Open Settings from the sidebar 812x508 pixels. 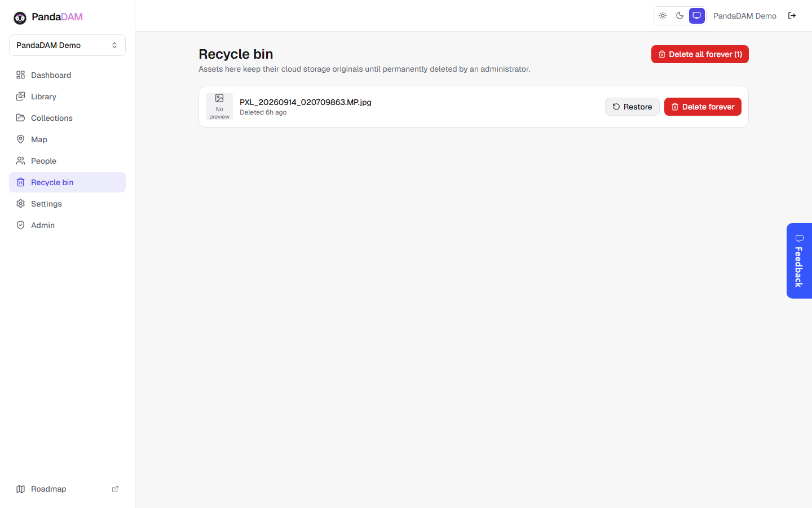67,204
